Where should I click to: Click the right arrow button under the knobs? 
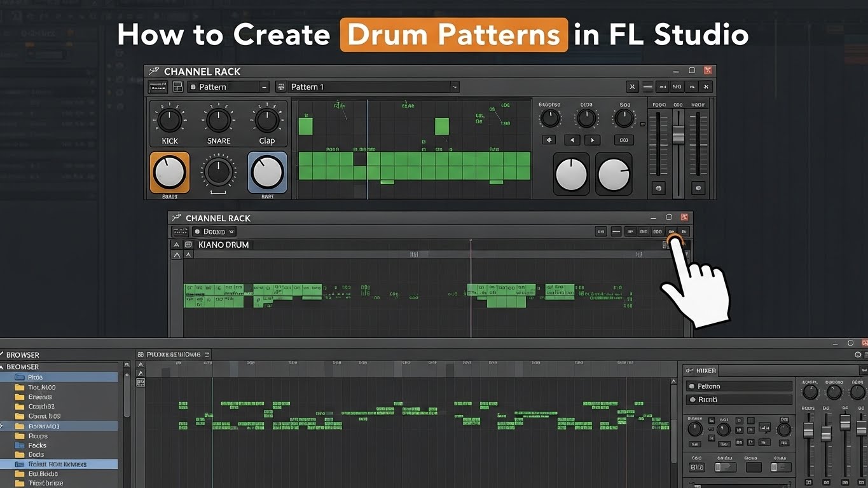coord(593,140)
